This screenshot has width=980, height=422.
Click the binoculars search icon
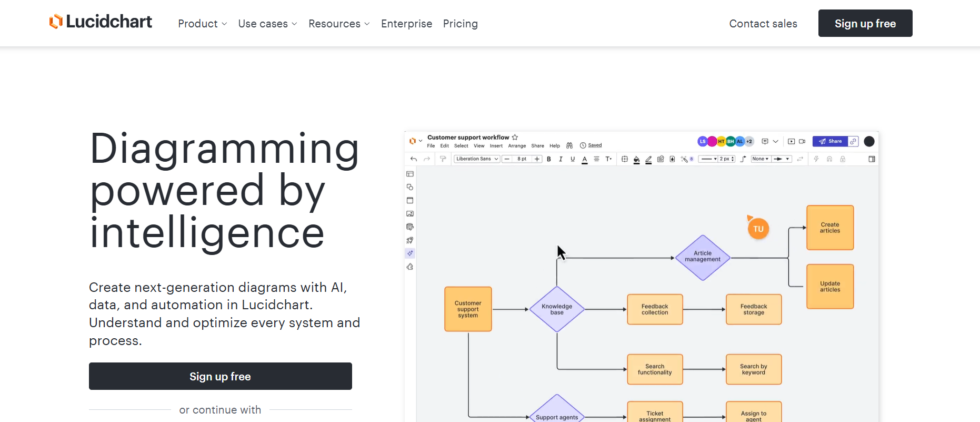[x=569, y=145]
